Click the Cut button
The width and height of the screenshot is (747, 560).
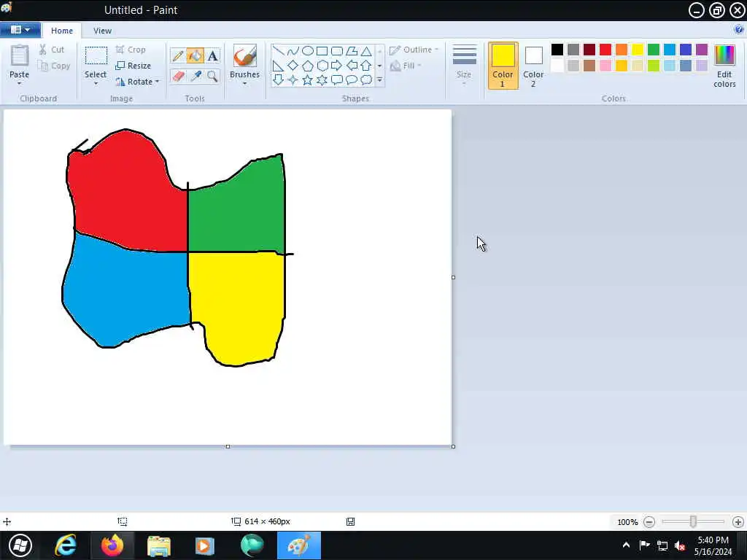click(52, 50)
